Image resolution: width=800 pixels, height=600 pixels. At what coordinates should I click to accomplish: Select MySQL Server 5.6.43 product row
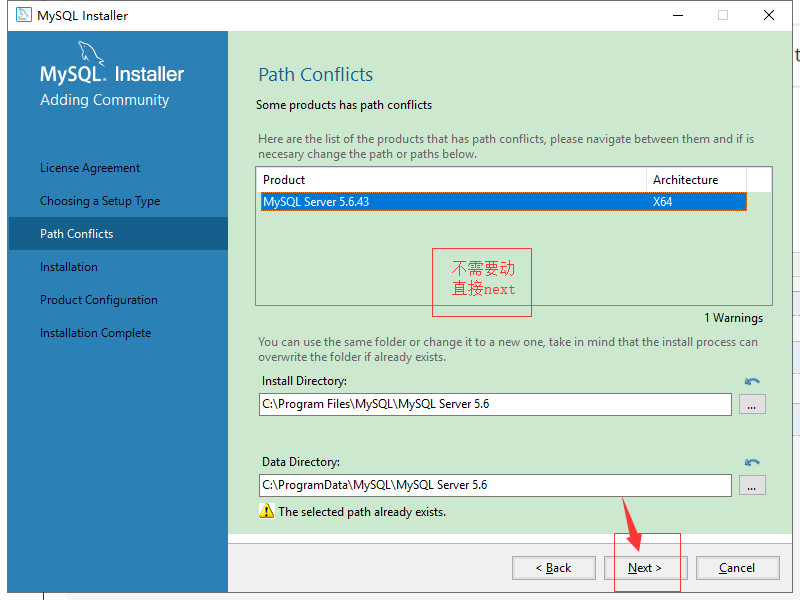coord(504,202)
